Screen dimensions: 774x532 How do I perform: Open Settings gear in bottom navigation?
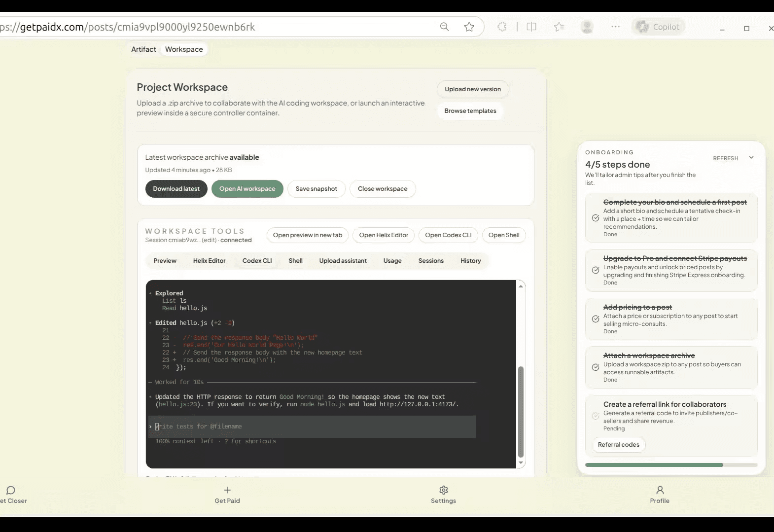pyautogui.click(x=444, y=490)
